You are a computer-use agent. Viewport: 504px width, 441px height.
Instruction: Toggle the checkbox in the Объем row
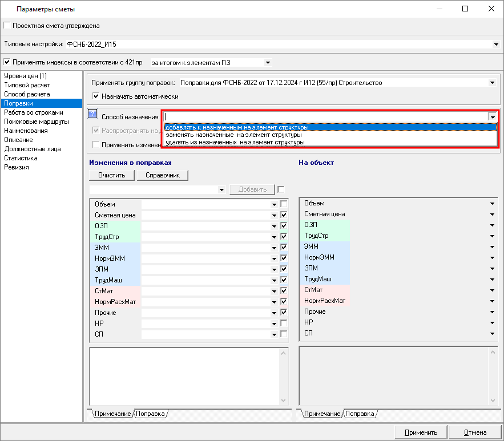pyautogui.click(x=284, y=204)
